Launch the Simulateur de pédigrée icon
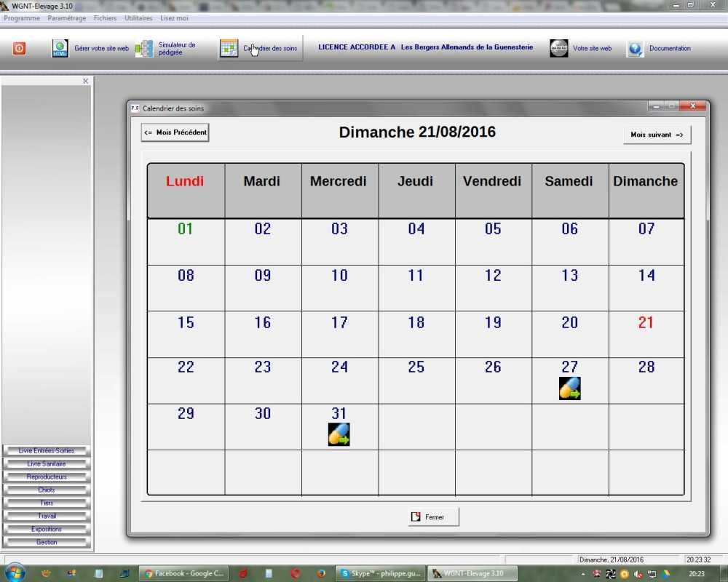Screen dimensions: 728x582 (144, 49)
